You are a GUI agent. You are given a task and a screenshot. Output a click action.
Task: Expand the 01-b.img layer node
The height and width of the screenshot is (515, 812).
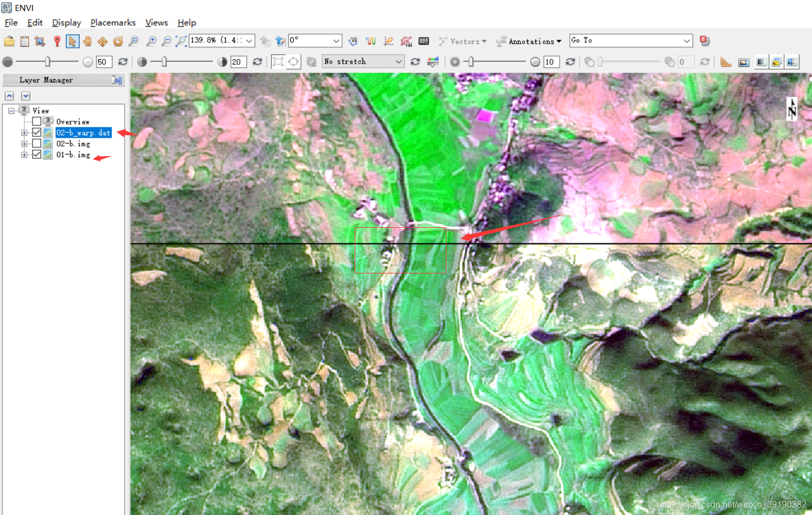24,155
